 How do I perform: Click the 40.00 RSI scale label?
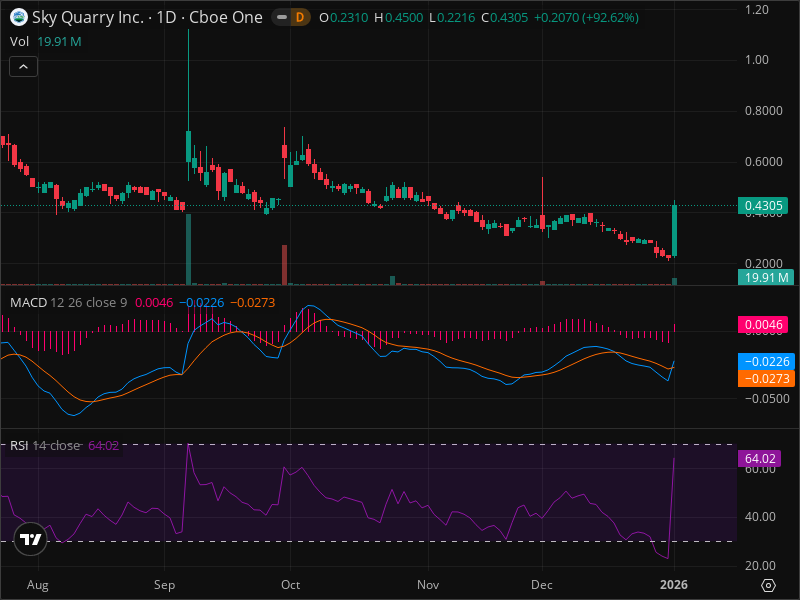tap(760, 517)
